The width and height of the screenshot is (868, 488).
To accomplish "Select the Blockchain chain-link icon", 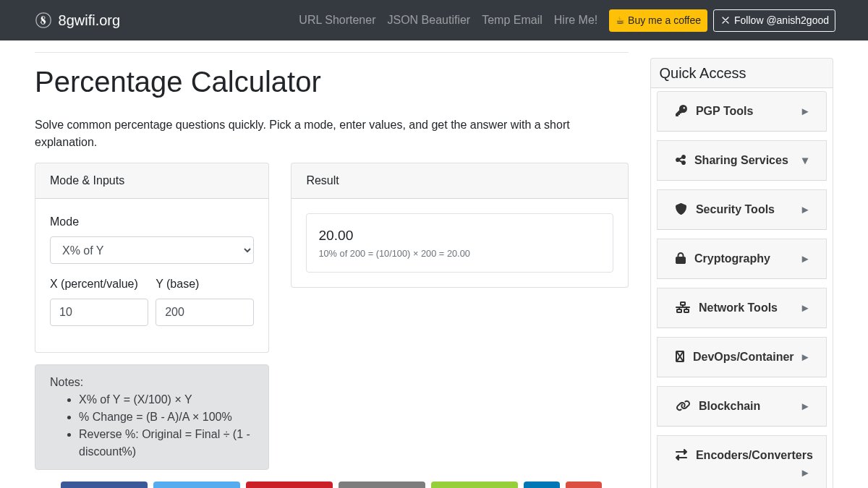I will (x=683, y=406).
